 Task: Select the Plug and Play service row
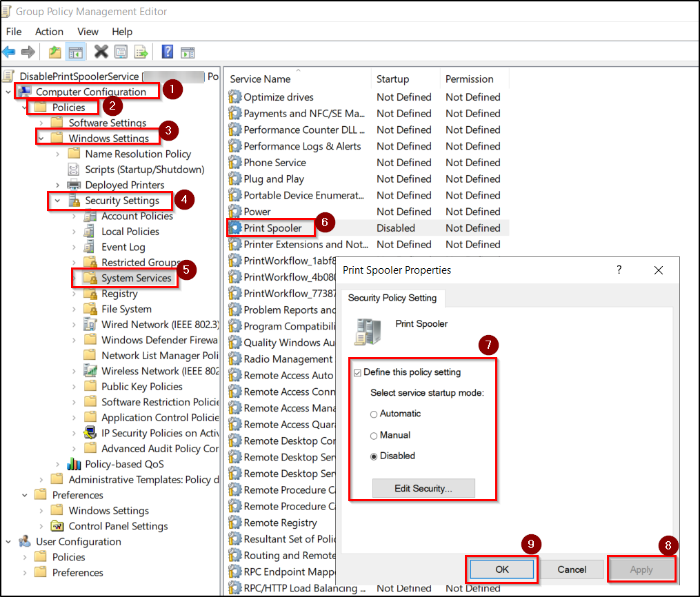[x=368, y=179]
